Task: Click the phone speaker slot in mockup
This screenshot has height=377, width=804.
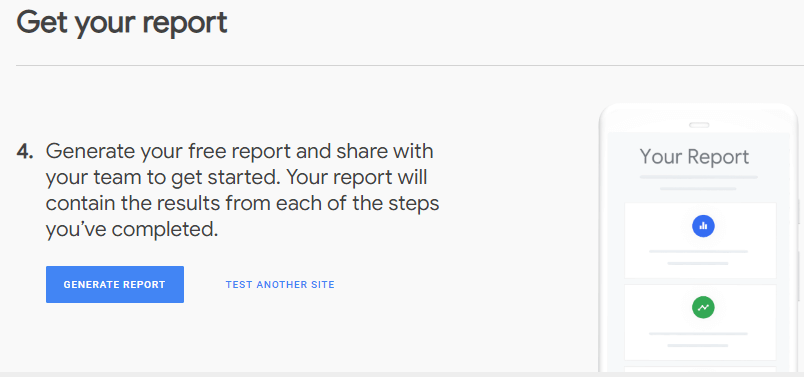Action: click(x=699, y=125)
